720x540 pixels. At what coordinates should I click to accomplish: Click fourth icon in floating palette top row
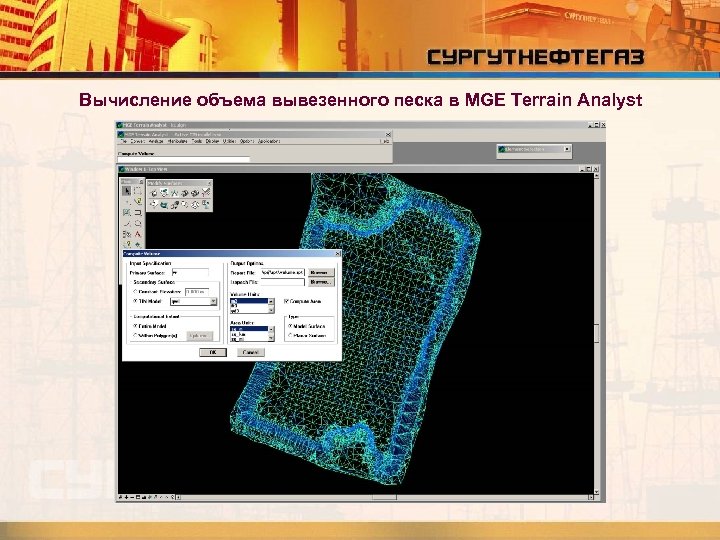point(185,193)
